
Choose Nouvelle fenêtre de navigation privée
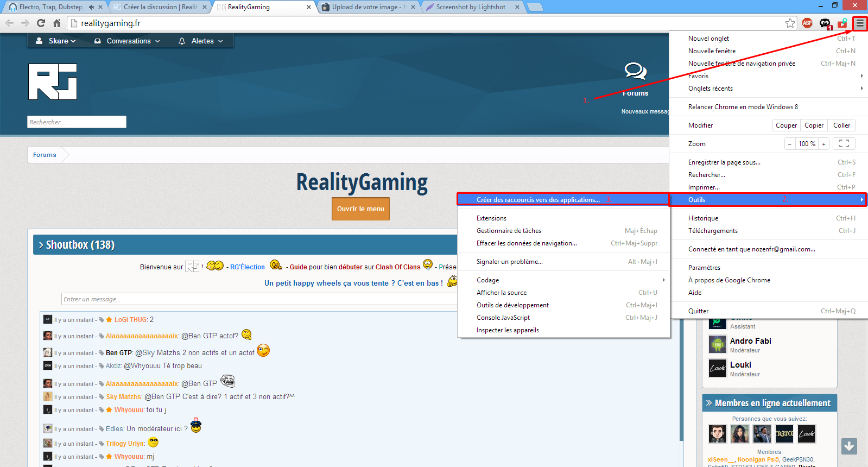769,64
